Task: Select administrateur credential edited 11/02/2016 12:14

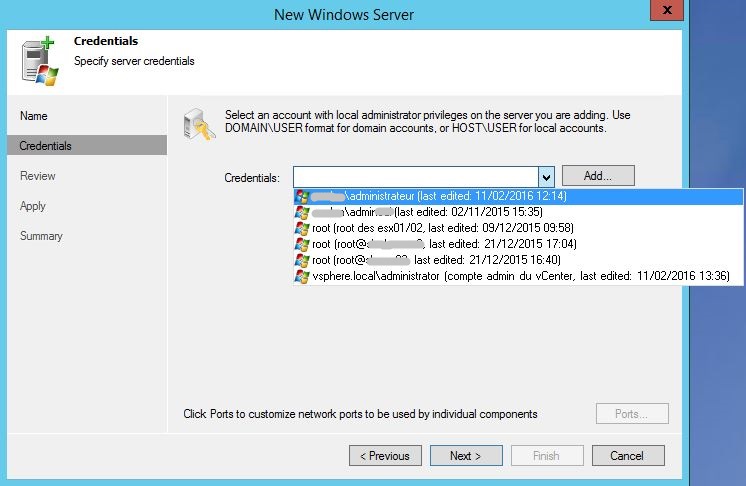Action: click(x=518, y=196)
